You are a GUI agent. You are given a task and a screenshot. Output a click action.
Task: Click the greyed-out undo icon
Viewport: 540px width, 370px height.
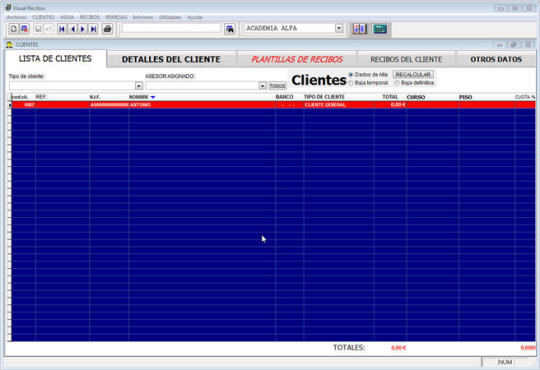click(48, 29)
